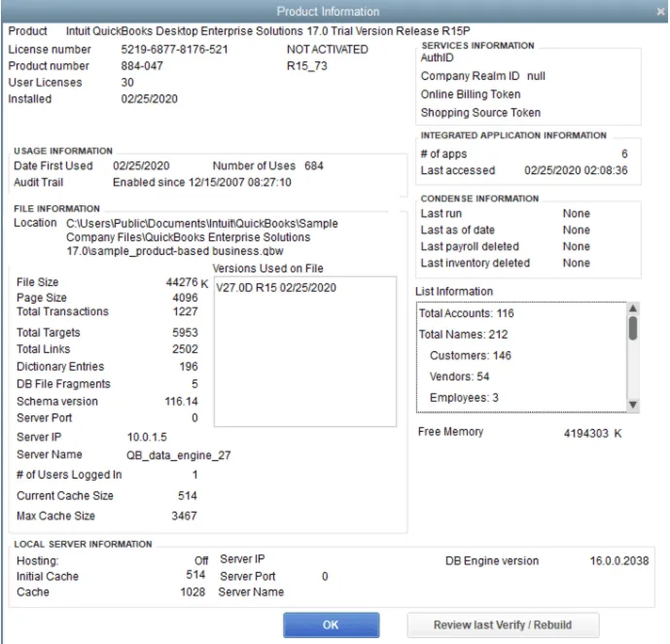The image size is (670, 644).
Task: Click the Server IP value 10.0.1.5
Action: coord(147,437)
